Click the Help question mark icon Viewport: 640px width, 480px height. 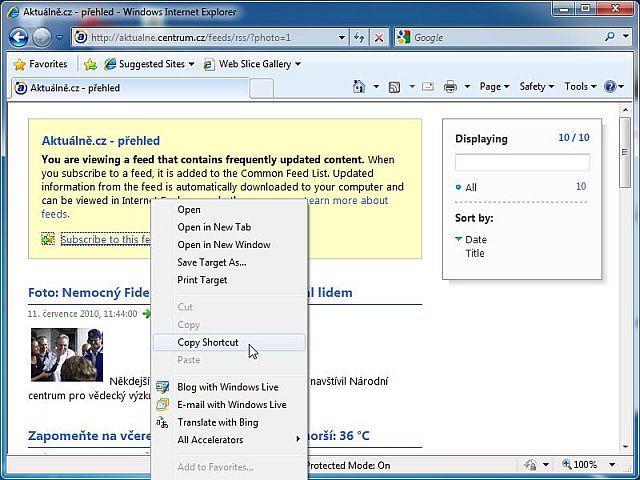click(x=610, y=87)
